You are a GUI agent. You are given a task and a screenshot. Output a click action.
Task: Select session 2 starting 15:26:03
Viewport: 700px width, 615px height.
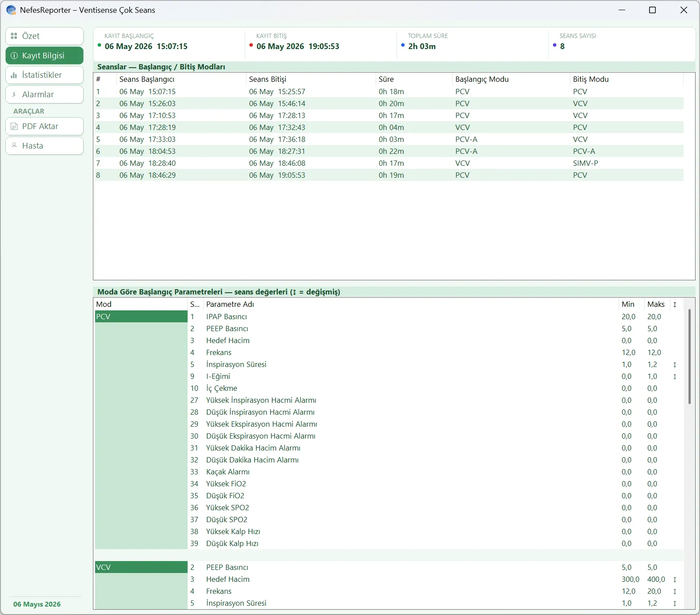point(389,103)
